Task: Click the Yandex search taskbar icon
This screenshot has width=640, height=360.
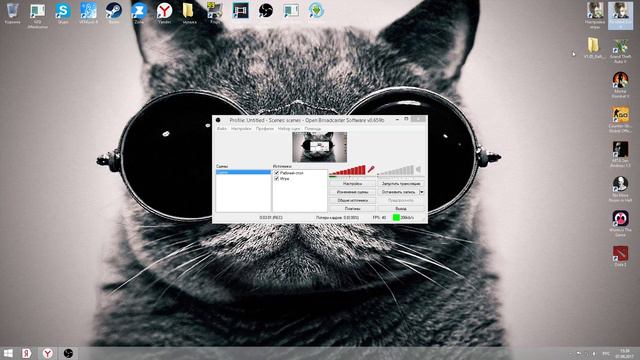Action: [x=27, y=353]
